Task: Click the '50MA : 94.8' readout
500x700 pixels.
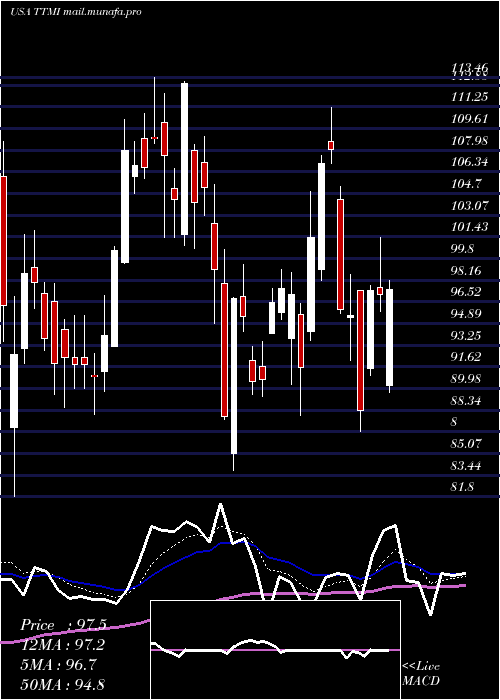Action: pyautogui.click(x=63, y=684)
